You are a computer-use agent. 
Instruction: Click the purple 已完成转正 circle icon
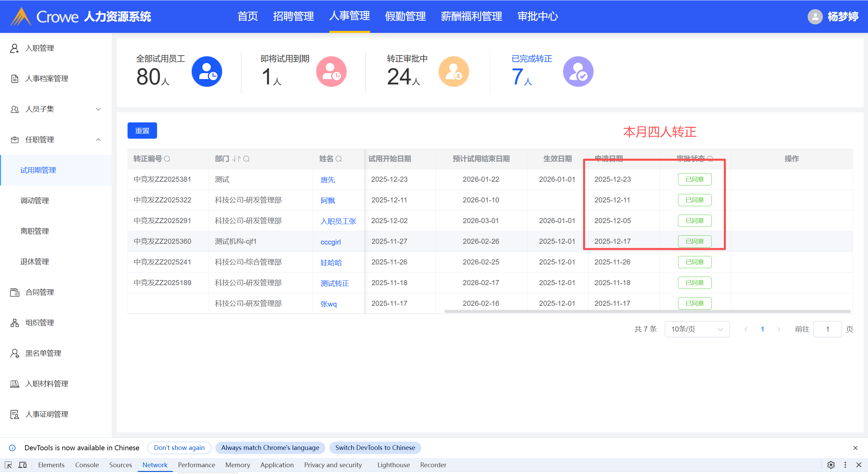pos(578,72)
